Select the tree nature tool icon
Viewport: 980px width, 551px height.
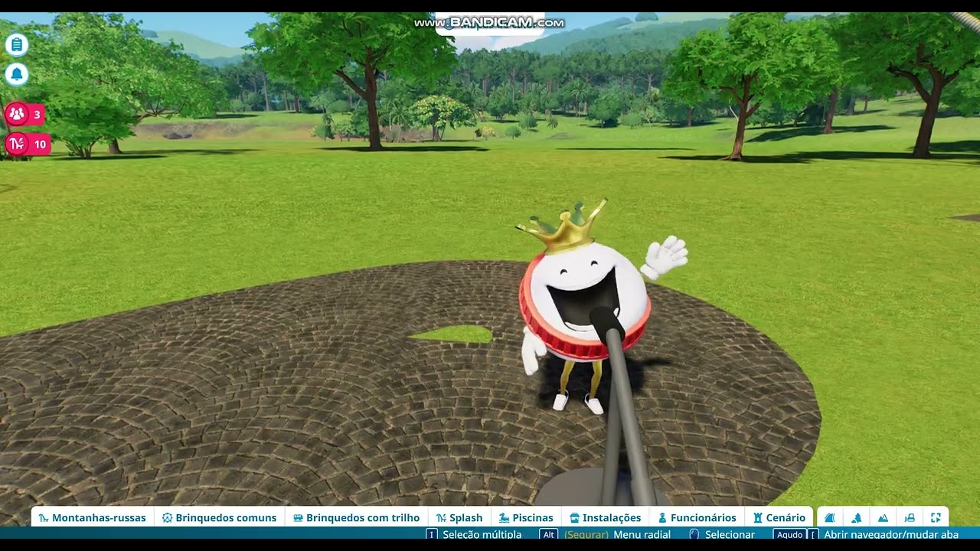[x=856, y=518]
